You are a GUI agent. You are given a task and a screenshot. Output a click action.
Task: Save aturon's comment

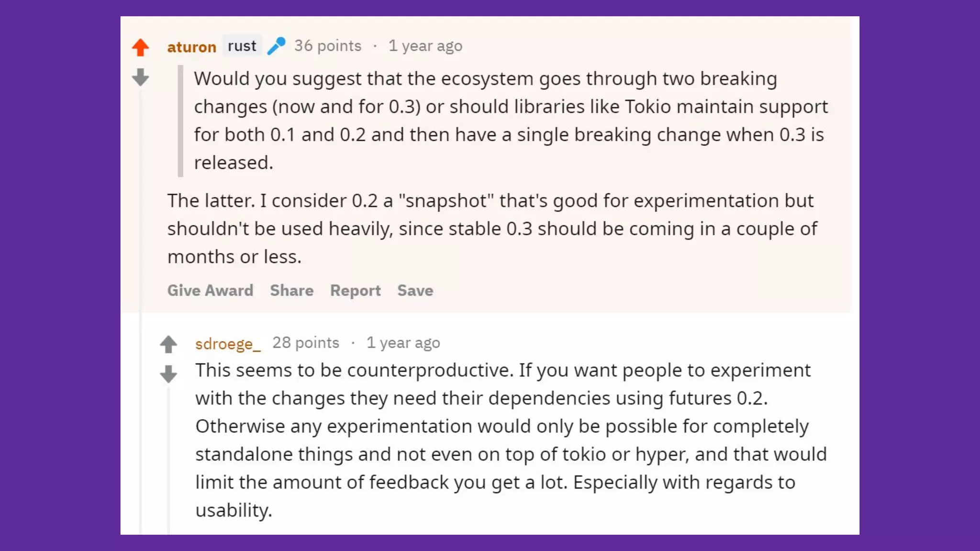pyautogui.click(x=415, y=290)
